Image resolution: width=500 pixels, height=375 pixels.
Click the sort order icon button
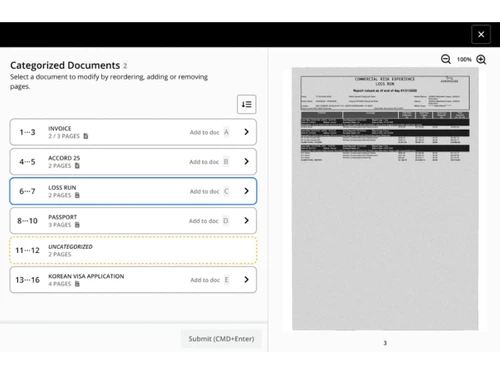click(246, 104)
